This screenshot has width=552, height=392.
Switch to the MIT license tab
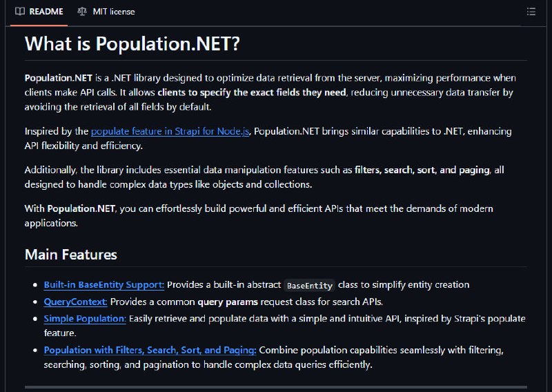coord(106,12)
